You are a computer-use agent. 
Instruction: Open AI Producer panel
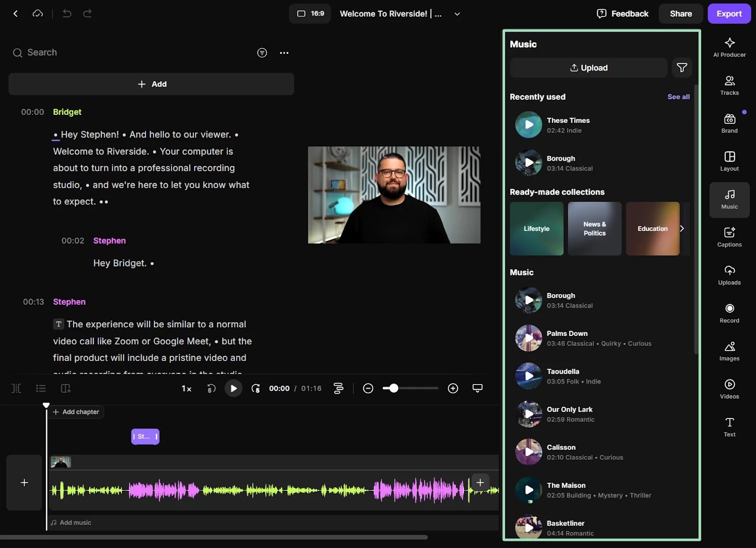[730, 47]
